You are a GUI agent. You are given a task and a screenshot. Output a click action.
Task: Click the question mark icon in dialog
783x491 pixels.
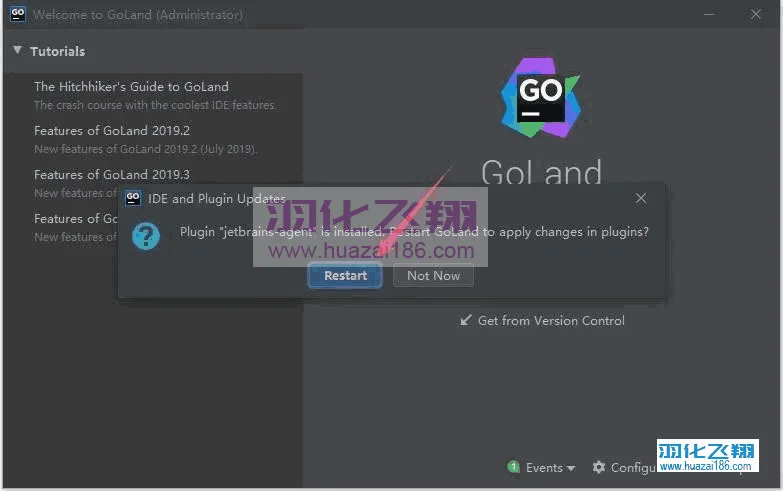pyautogui.click(x=146, y=236)
